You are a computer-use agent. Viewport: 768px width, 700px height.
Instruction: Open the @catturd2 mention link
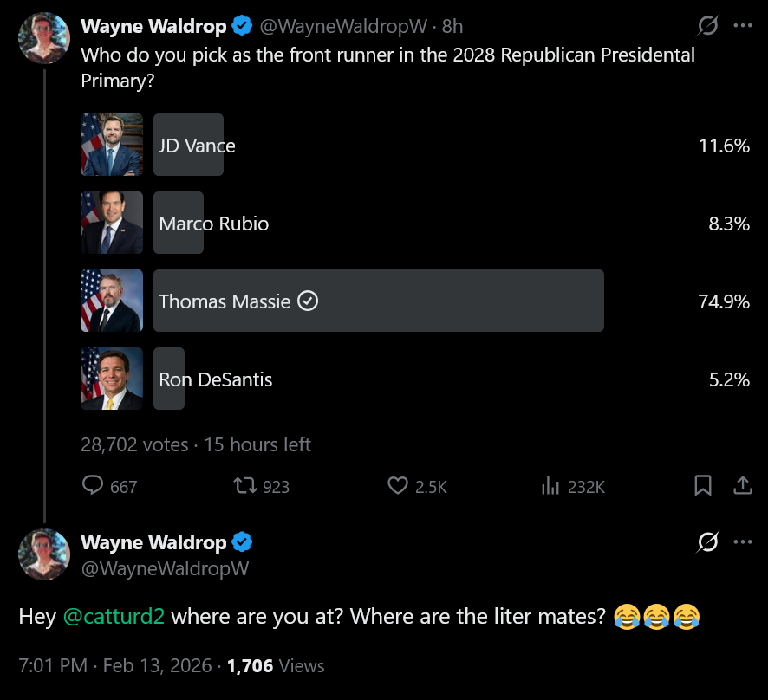(x=114, y=616)
